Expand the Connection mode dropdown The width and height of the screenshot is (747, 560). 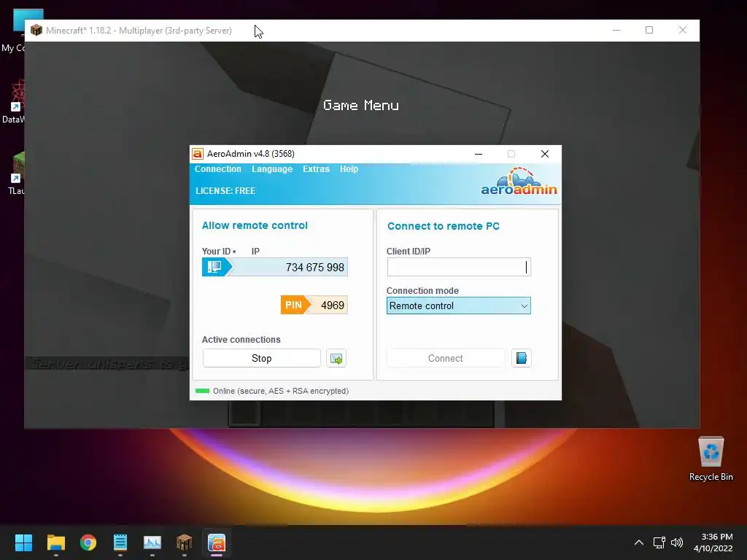(x=459, y=306)
